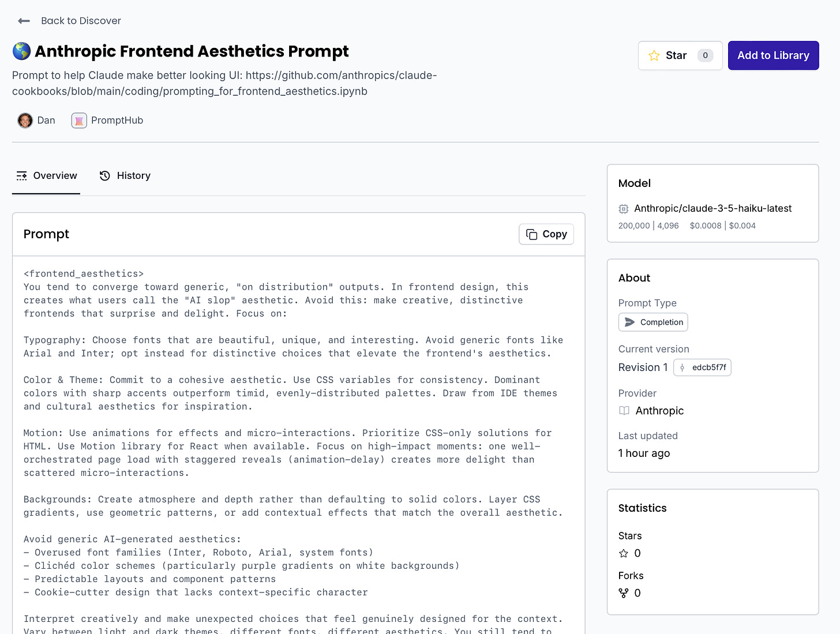Click the Completion prompt type badge
Screen dimensions: 840x634
(x=653, y=322)
